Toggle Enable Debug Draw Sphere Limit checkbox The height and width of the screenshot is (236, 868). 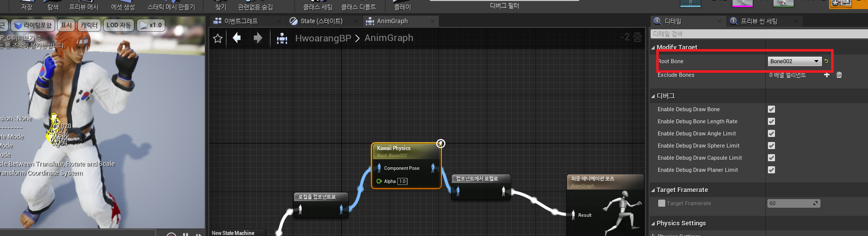coord(771,146)
